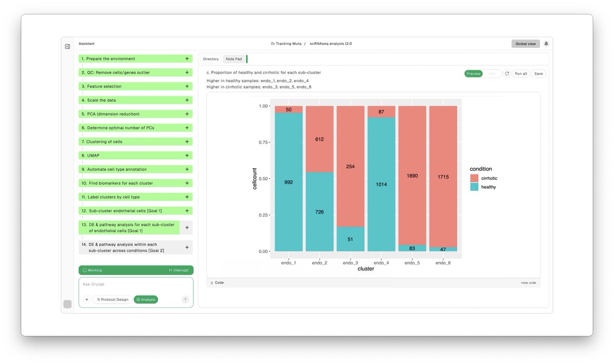The image size is (614, 364).
Task: Expand step 14 across conditions plus icon
Action: 187,247
